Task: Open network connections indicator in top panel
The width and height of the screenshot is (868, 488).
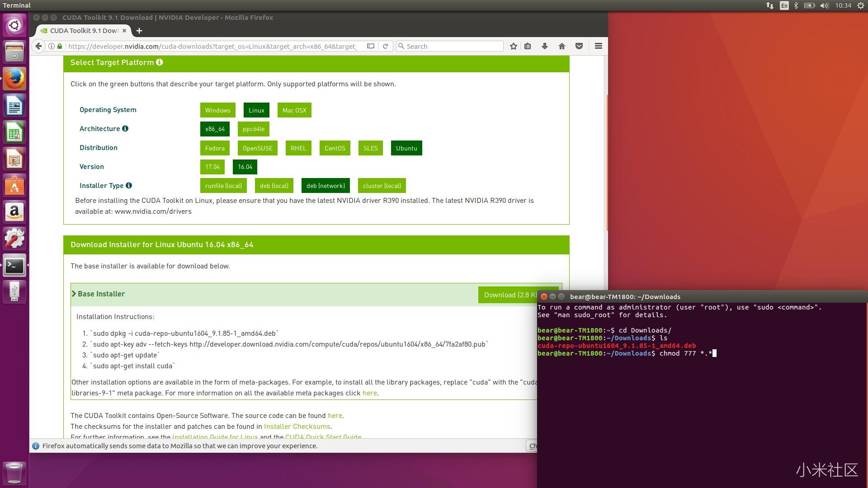Action: click(769, 5)
